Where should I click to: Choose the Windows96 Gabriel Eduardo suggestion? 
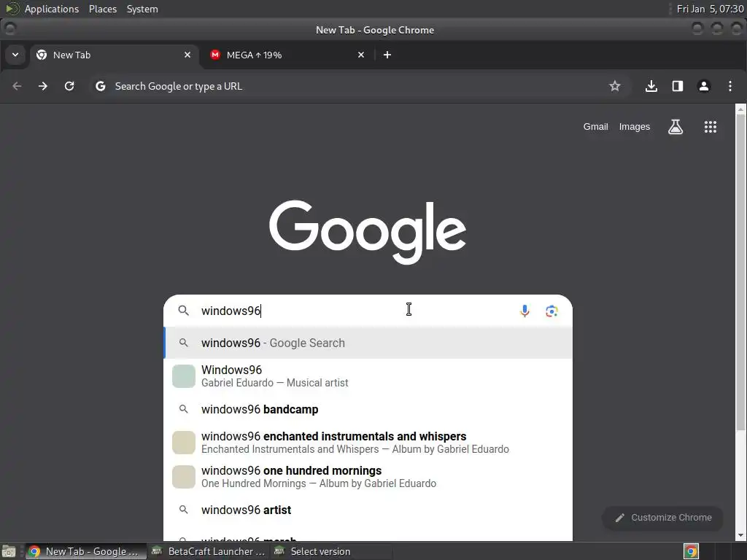click(x=368, y=376)
